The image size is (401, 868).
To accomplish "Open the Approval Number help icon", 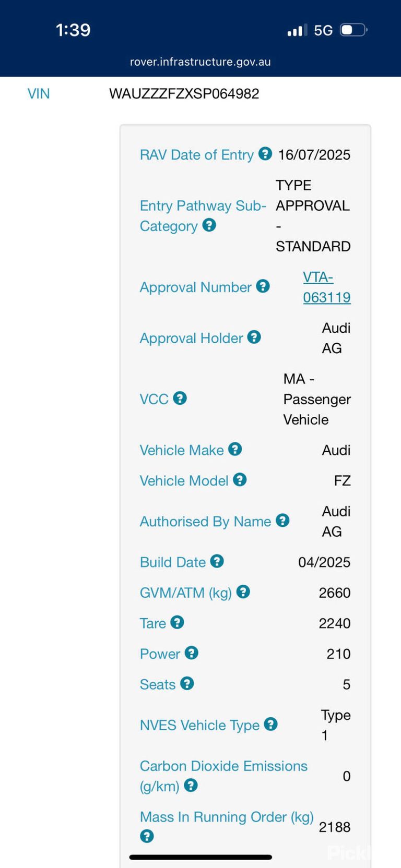I will click(263, 286).
